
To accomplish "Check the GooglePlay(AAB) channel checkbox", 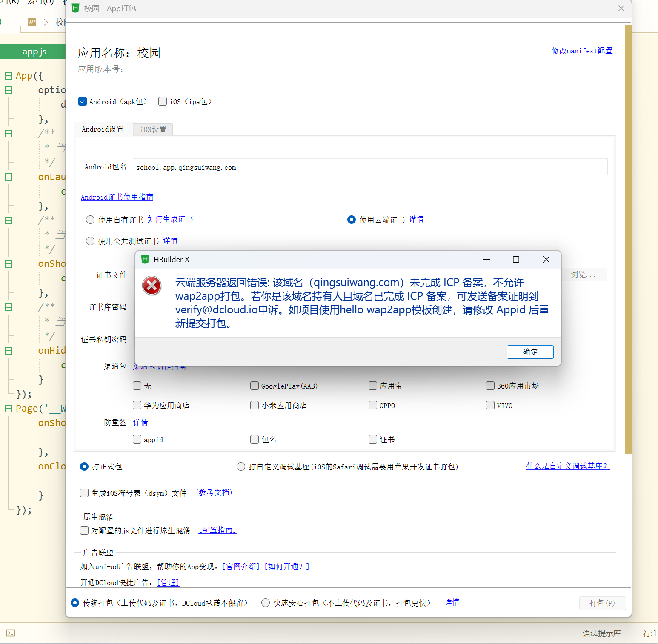I will coord(255,386).
